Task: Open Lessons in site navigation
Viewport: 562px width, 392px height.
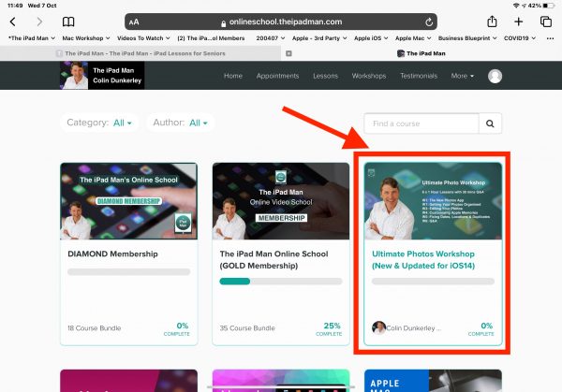Action: pyautogui.click(x=325, y=76)
